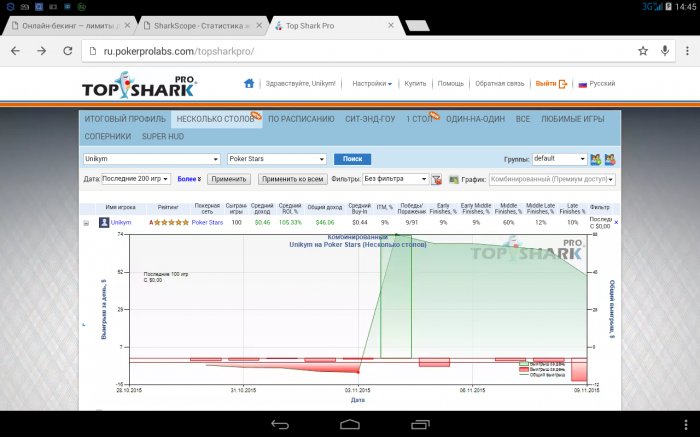Select the ПО РАСПИСАНИЮ tab
The image size is (700, 437).
point(301,119)
